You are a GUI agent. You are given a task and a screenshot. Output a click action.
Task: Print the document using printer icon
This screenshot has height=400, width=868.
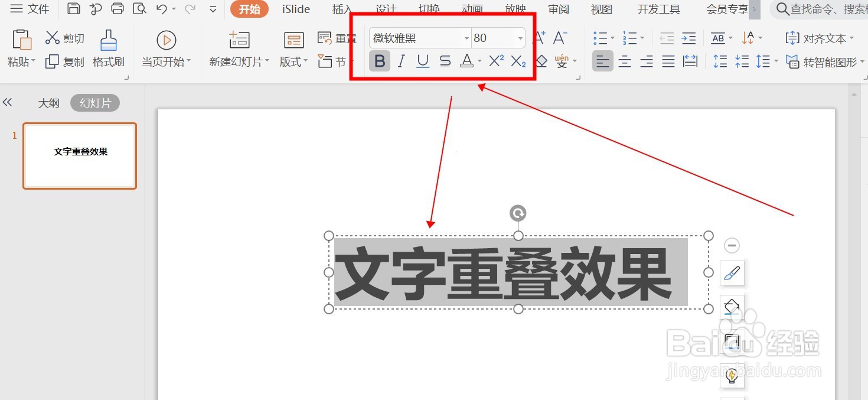click(x=118, y=9)
